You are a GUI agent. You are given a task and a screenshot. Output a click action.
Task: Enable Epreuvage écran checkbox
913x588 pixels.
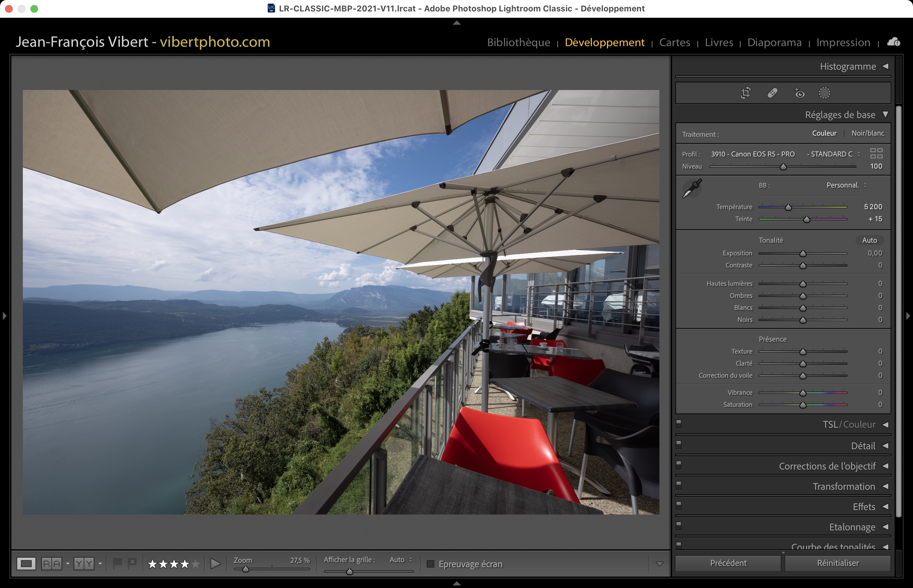[431, 564]
